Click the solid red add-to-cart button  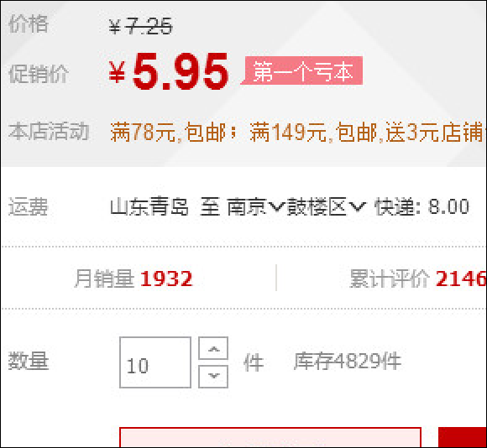[x=463, y=437]
